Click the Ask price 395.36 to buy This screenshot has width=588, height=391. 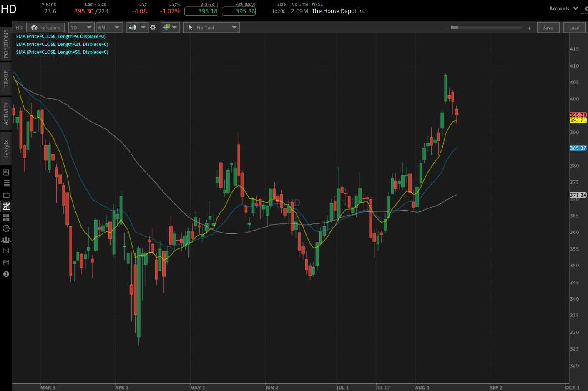tap(239, 11)
